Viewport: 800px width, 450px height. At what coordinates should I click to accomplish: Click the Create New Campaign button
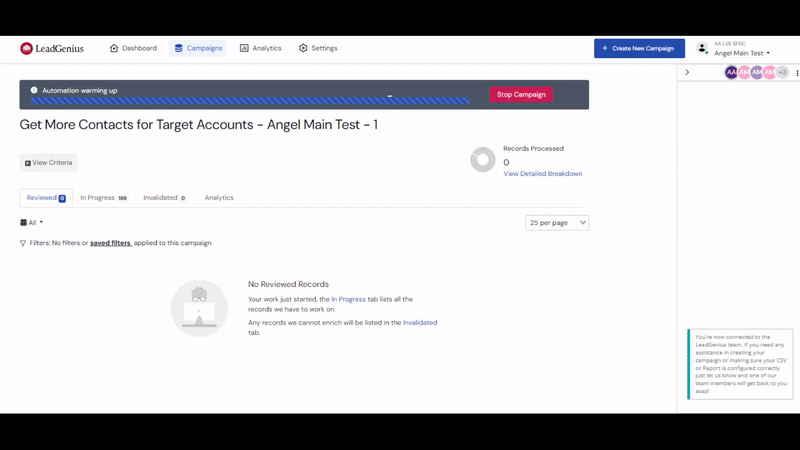coord(639,48)
